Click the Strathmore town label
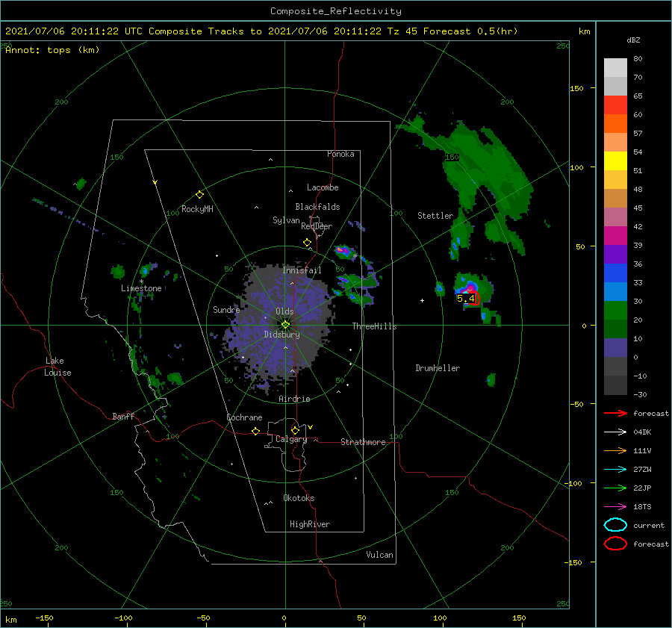 tap(363, 442)
